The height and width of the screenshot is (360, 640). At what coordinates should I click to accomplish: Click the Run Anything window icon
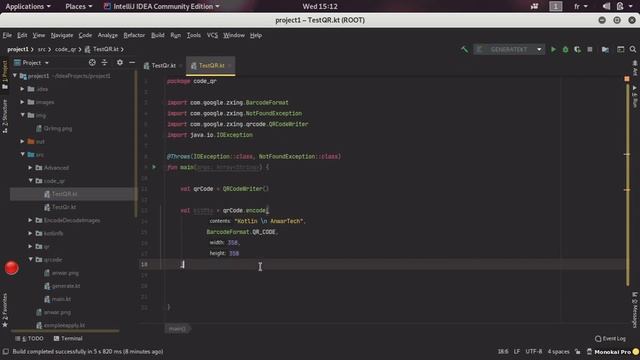click(x=620, y=49)
